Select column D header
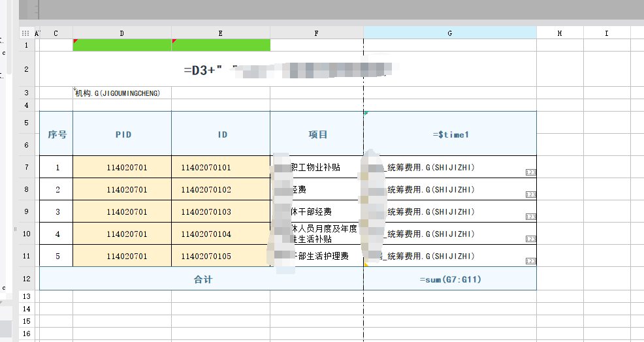Screen dimensions: 644x342 click(122, 33)
